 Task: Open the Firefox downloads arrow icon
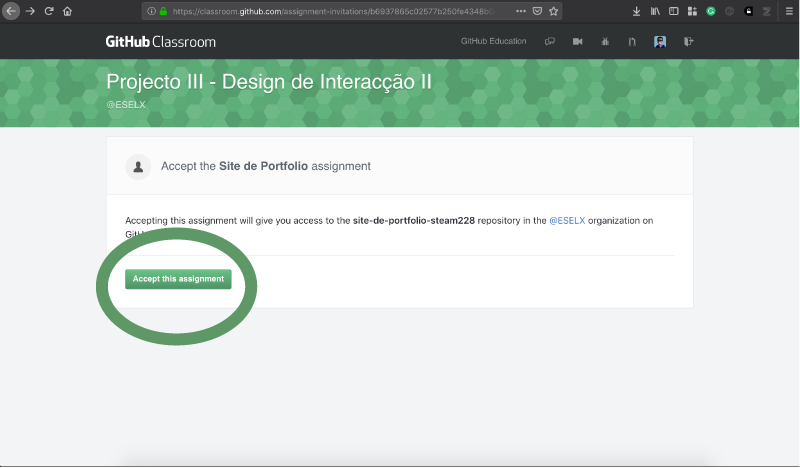[636, 11]
